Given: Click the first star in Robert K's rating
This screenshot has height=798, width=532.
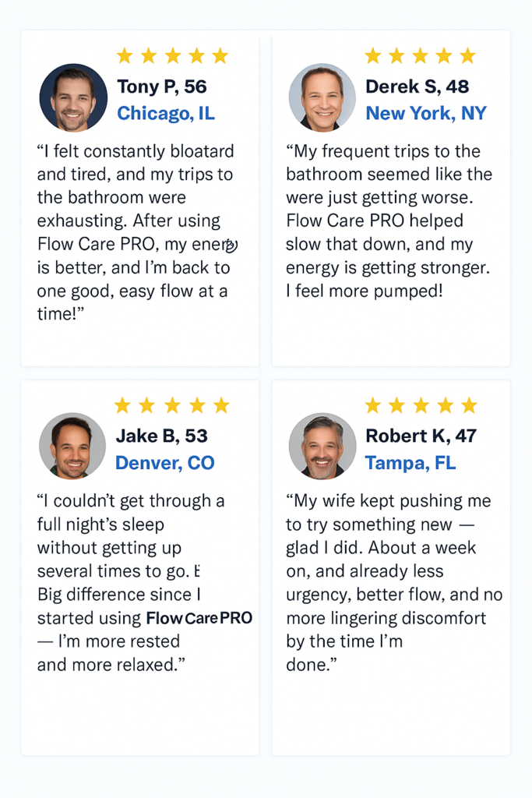Looking at the screenshot, I should [x=373, y=405].
